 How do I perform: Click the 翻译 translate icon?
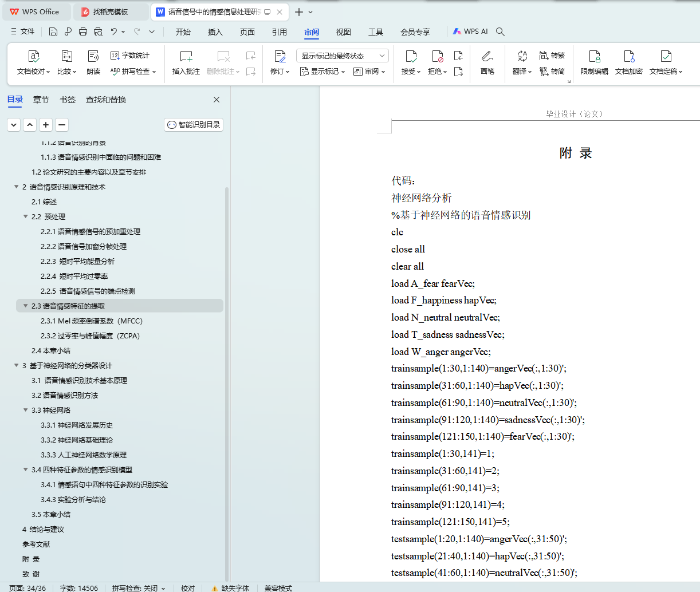click(522, 56)
